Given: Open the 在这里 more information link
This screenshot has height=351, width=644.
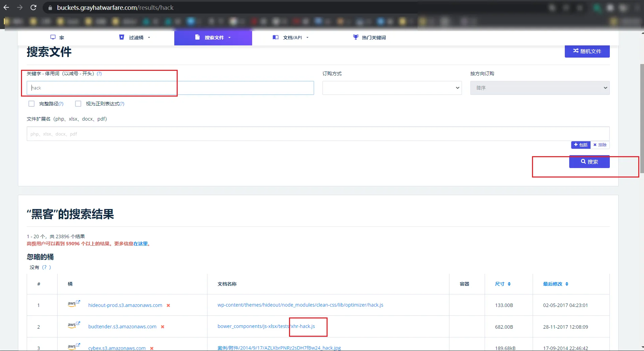Looking at the screenshot, I should (x=140, y=244).
